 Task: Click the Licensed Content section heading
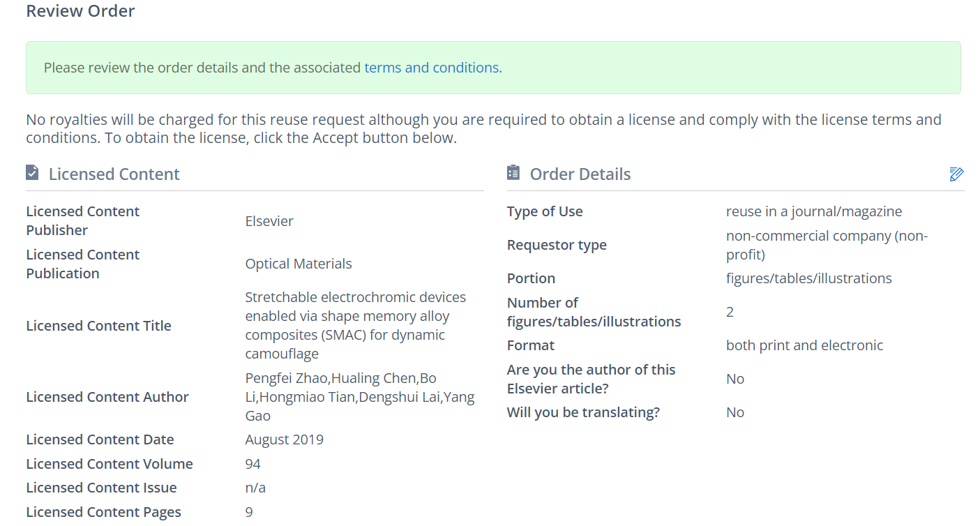(x=114, y=174)
